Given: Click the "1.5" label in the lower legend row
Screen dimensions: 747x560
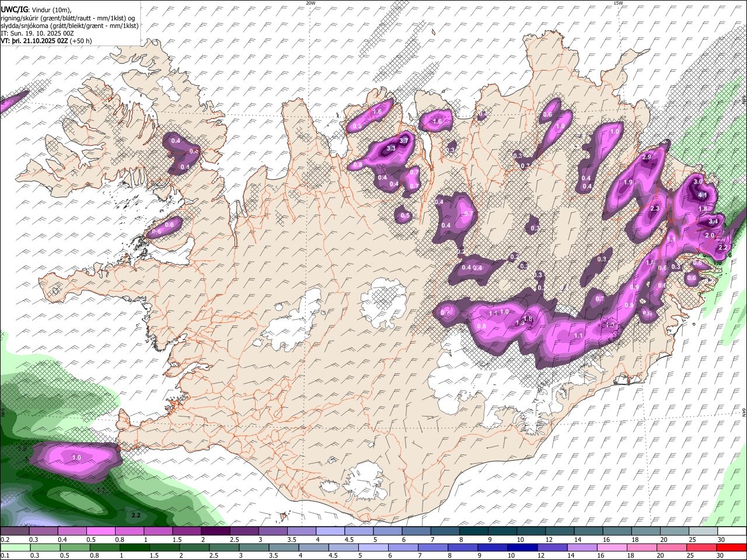Looking at the screenshot, I should click(x=155, y=555).
